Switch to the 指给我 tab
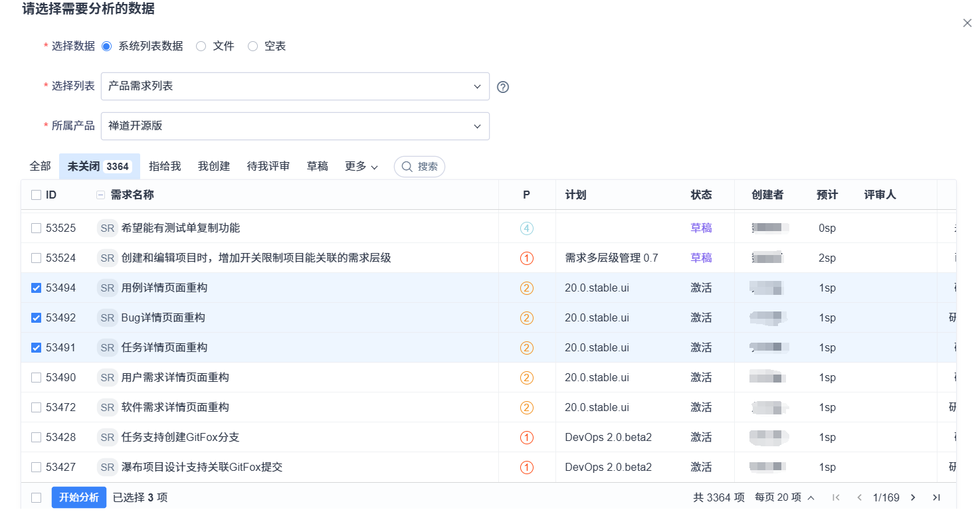The image size is (980, 518). tap(165, 167)
